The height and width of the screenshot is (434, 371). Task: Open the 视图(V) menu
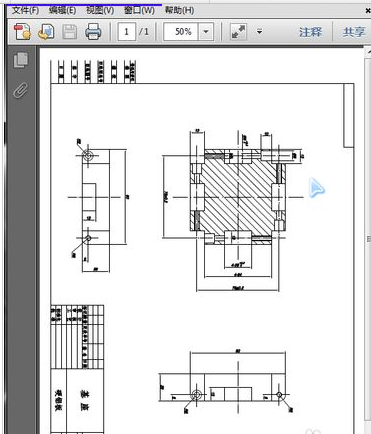100,10
